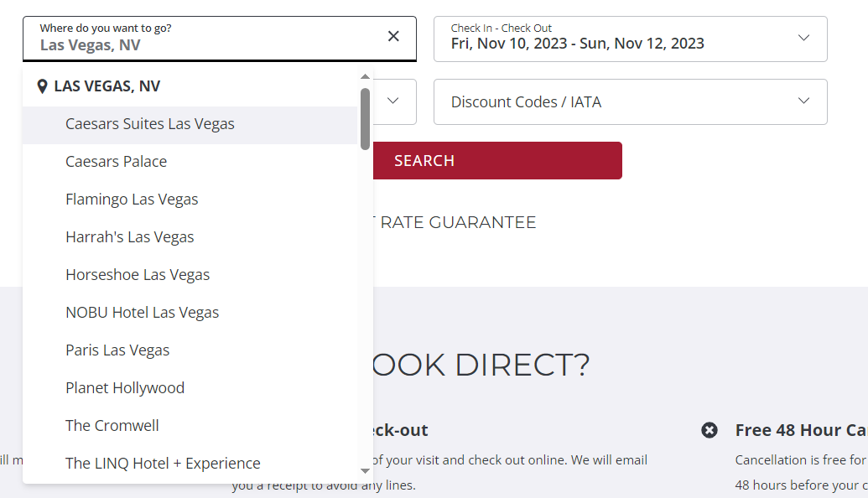Pick Paris Las Vegas hotel
Image resolution: width=868 pixels, height=498 pixels.
117,350
